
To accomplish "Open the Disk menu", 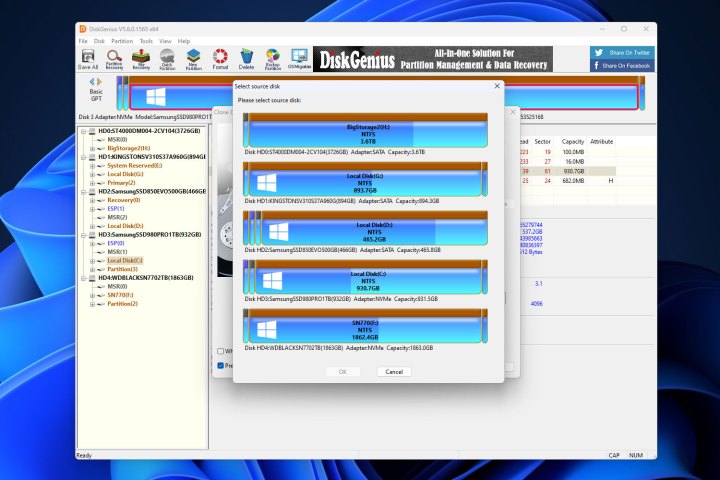I will pyautogui.click(x=99, y=41).
